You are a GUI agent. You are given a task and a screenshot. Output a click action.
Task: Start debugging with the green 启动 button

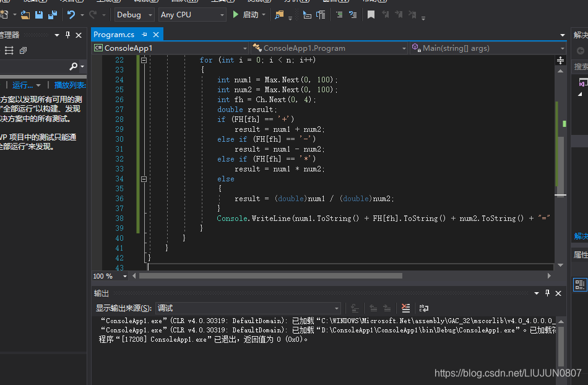tap(246, 15)
